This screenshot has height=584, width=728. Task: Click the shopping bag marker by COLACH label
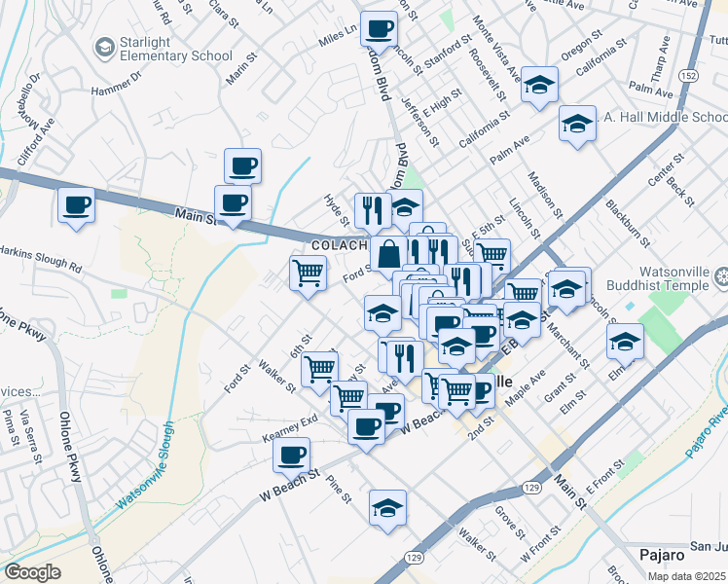tap(388, 254)
